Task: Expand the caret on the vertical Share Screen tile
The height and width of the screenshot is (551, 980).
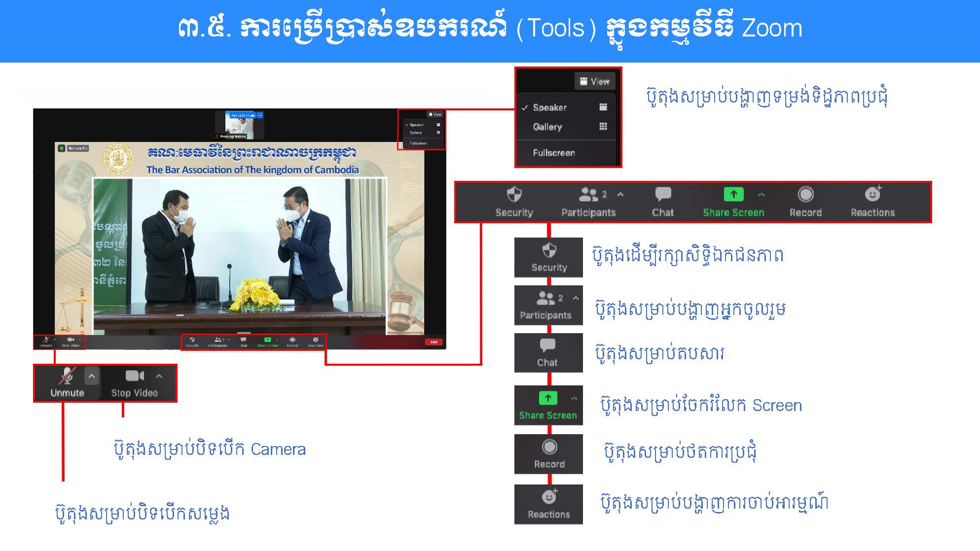Action: [x=574, y=398]
